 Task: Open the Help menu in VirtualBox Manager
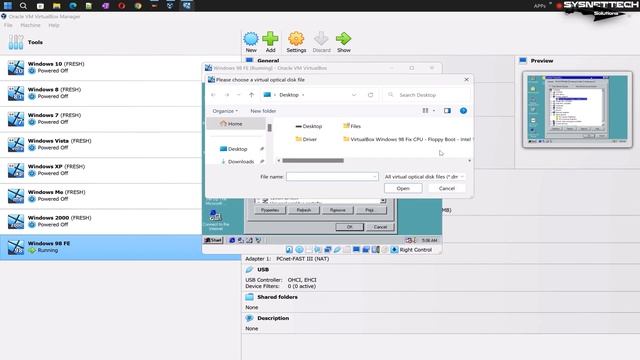click(54, 25)
